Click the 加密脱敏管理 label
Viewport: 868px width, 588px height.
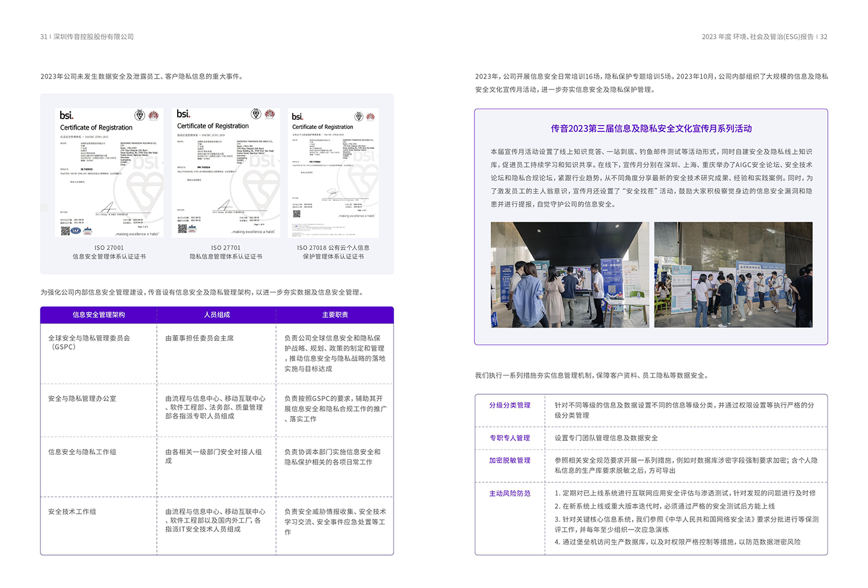point(510,461)
